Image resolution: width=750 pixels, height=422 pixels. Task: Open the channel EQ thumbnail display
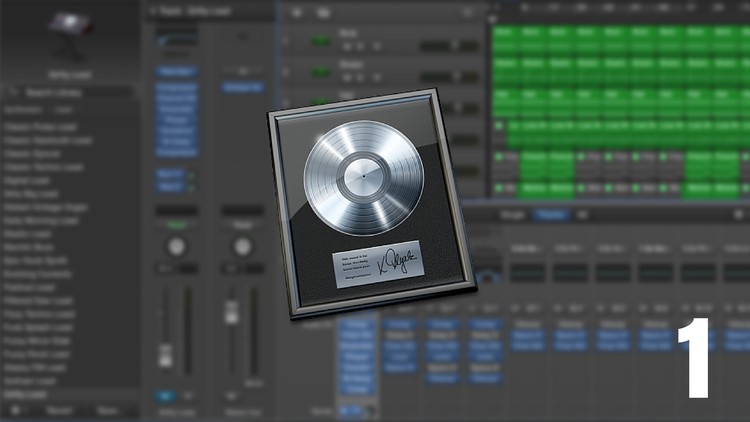(x=176, y=38)
